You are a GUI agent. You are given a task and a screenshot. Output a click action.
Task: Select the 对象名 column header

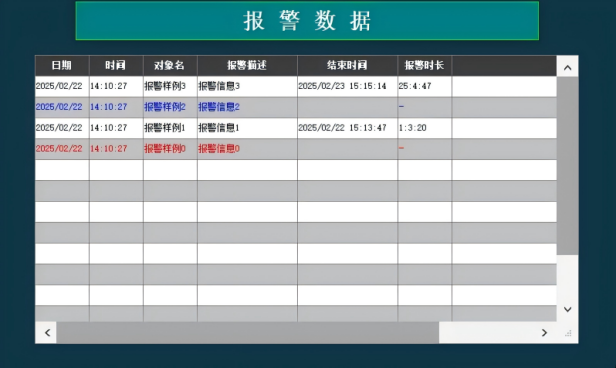[170, 65]
